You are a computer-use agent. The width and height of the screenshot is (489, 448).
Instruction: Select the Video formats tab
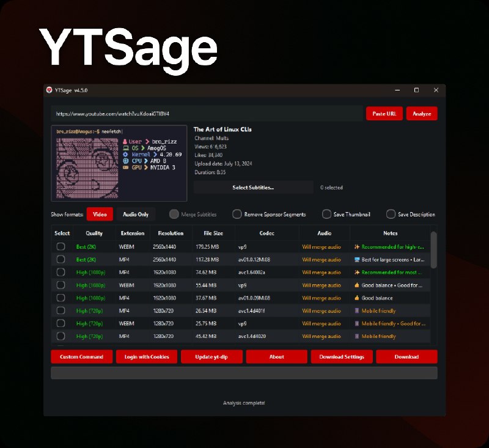coord(100,215)
